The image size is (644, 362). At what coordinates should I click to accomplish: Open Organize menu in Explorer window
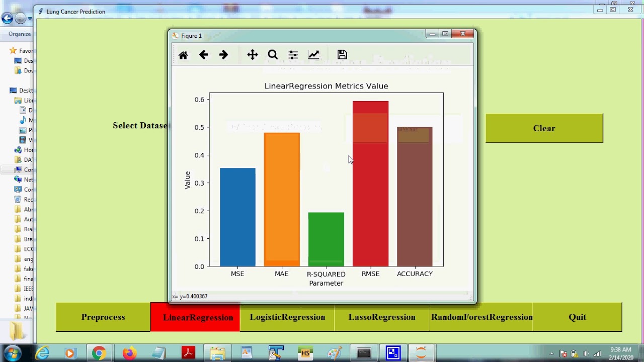(20, 34)
